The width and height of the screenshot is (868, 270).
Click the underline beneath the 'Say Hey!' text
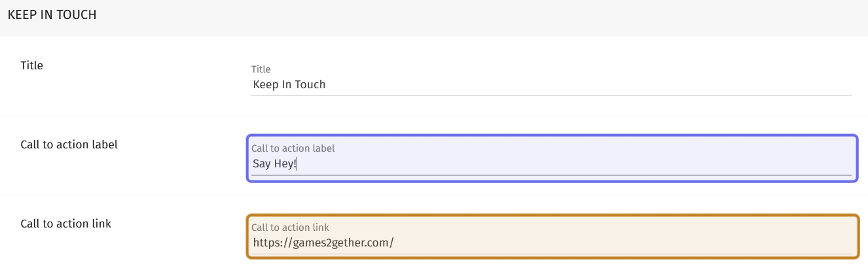click(x=550, y=175)
